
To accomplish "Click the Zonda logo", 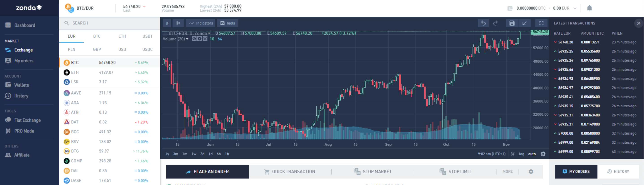I will coord(29,8).
